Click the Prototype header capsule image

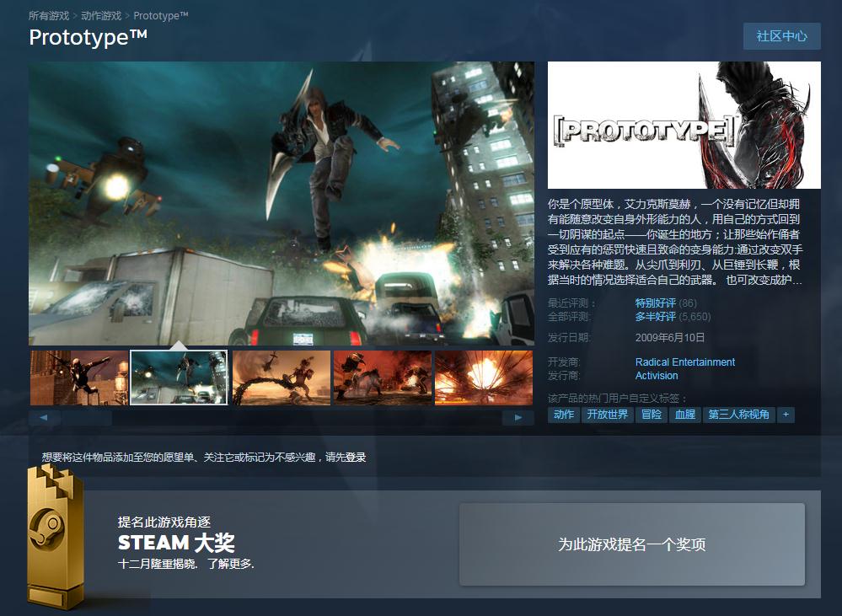(684, 125)
